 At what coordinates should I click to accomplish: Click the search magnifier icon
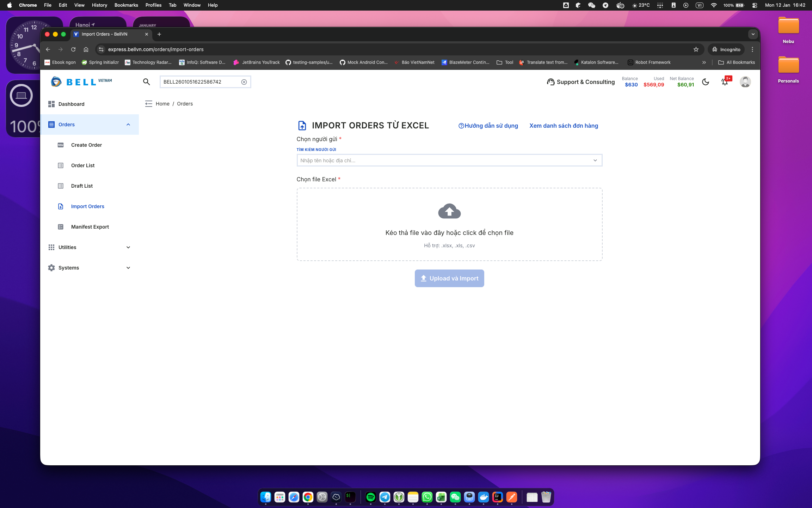[x=147, y=82]
